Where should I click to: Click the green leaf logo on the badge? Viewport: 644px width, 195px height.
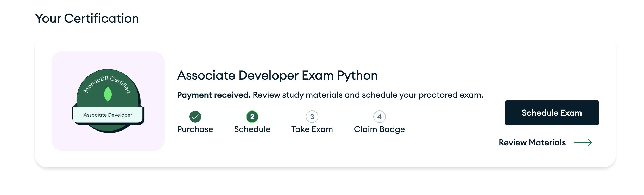108,95
